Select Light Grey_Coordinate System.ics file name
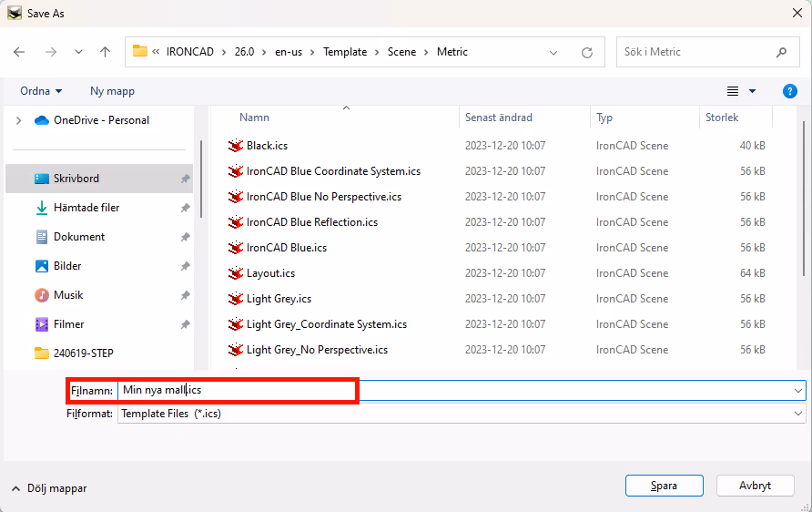 pyautogui.click(x=327, y=324)
